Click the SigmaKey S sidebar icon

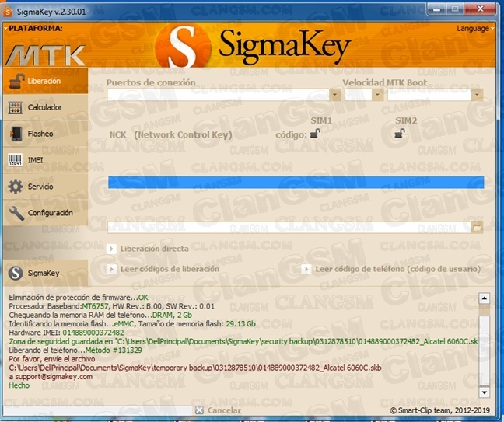tap(16, 273)
